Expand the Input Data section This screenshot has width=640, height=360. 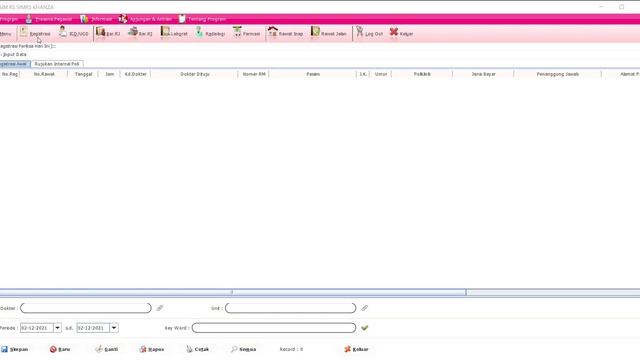pyautogui.click(x=14, y=54)
